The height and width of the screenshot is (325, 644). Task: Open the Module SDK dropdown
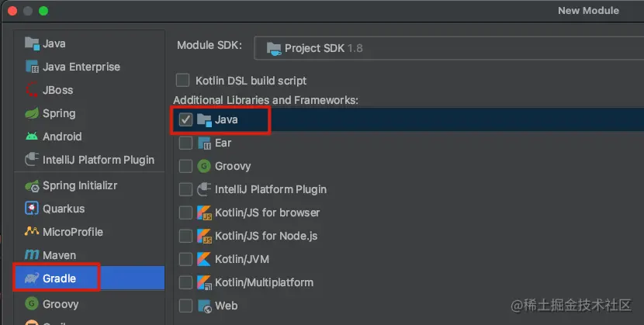pyautogui.click(x=449, y=48)
